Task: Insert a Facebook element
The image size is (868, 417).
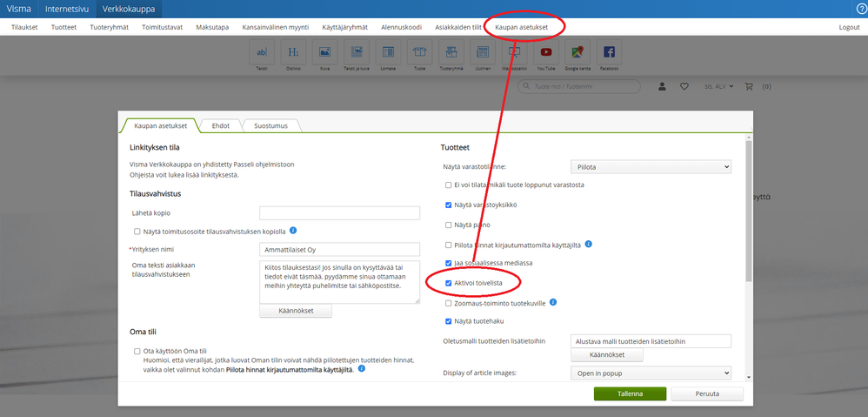Action: [609, 52]
